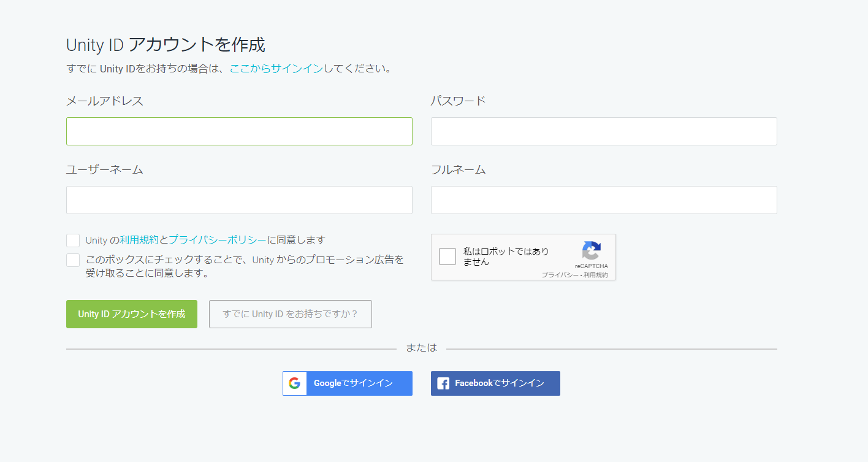Click すでに Unity ID をお持ちですか？ button

(x=291, y=314)
